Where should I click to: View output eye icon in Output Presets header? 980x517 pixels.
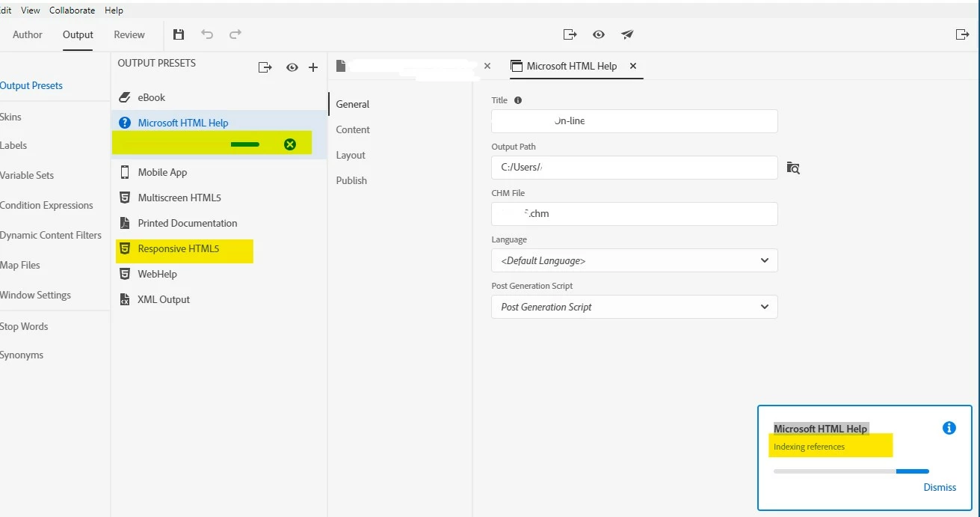[292, 67]
